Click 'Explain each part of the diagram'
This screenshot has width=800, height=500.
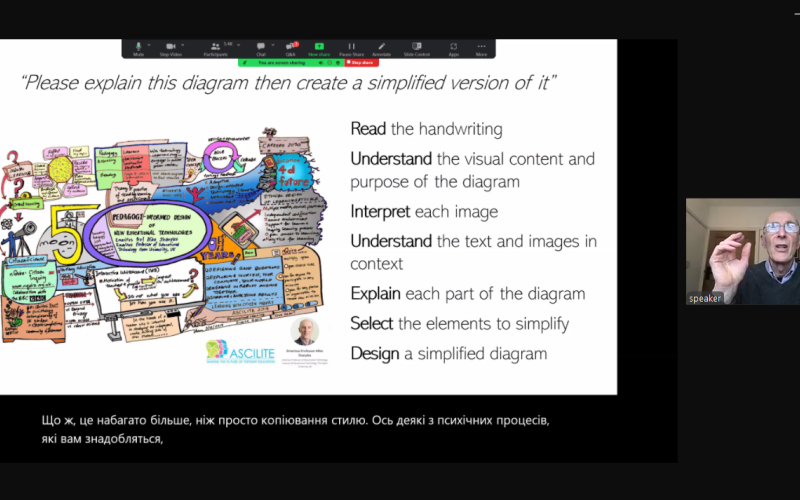pyautogui.click(x=468, y=294)
